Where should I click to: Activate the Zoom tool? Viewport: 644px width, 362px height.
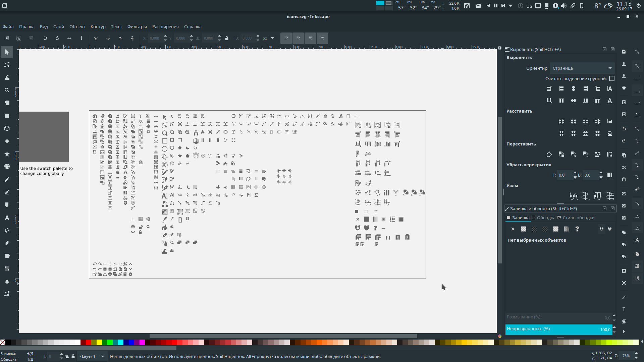7,90
